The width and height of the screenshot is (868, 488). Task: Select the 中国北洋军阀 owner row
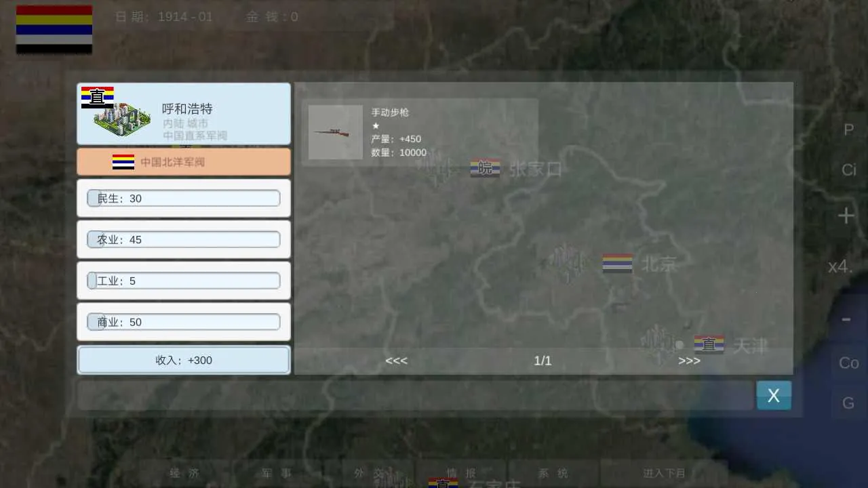[x=184, y=162]
